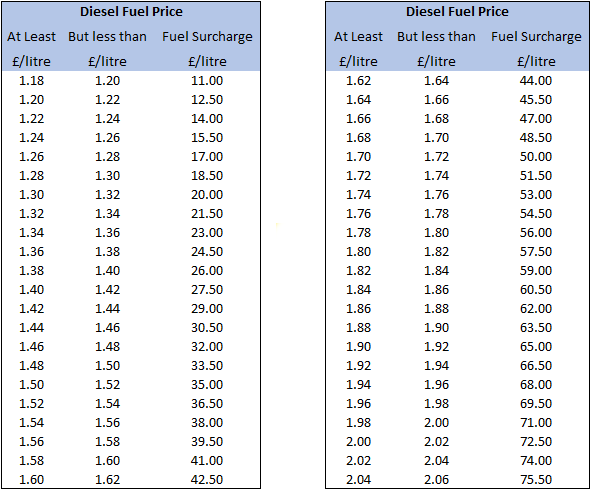Select the 45.50 surcharge value
The image size is (592, 489).
point(536,99)
